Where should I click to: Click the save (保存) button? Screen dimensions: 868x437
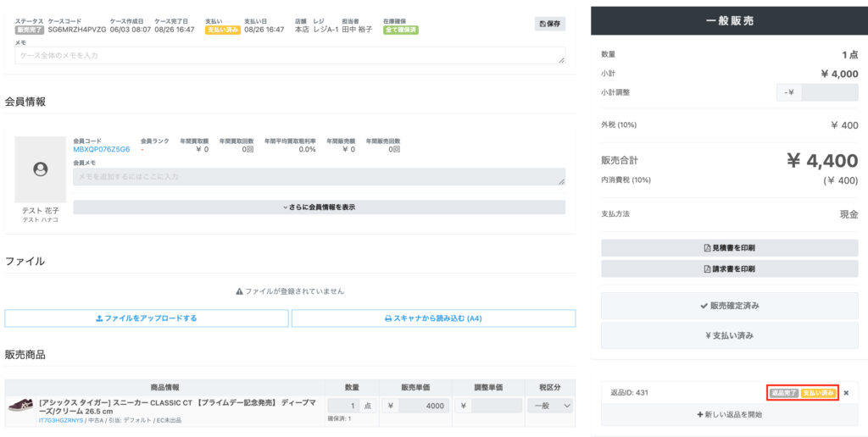550,24
